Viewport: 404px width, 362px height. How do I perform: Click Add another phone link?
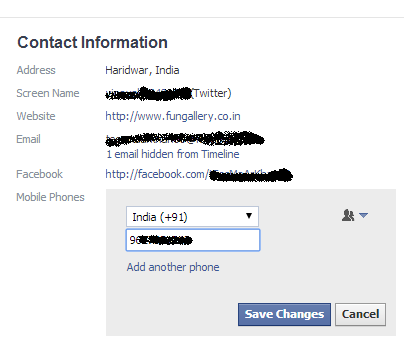(x=173, y=267)
